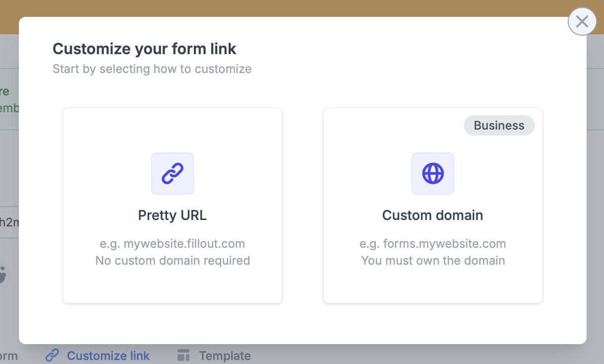604x364 pixels.
Task: Select the Custom domain option
Action: pos(432,205)
